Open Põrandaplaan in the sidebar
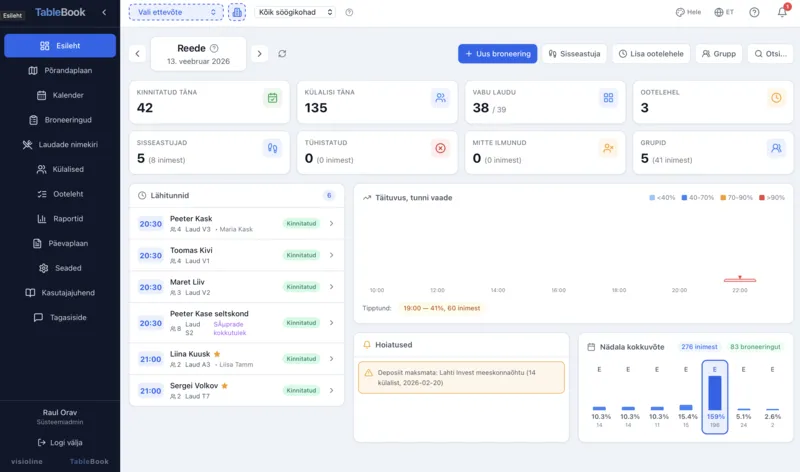 [x=60, y=71]
